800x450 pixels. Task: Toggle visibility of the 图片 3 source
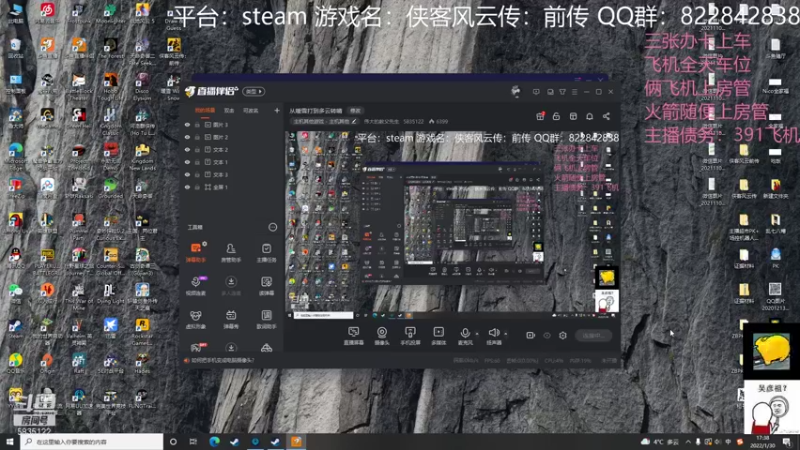click(187, 124)
